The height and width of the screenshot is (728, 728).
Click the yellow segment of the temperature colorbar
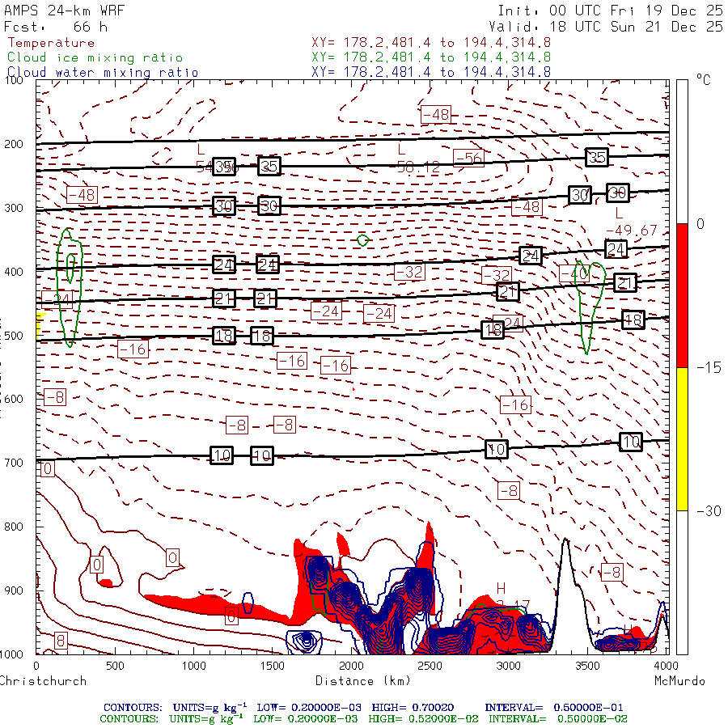[682, 439]
